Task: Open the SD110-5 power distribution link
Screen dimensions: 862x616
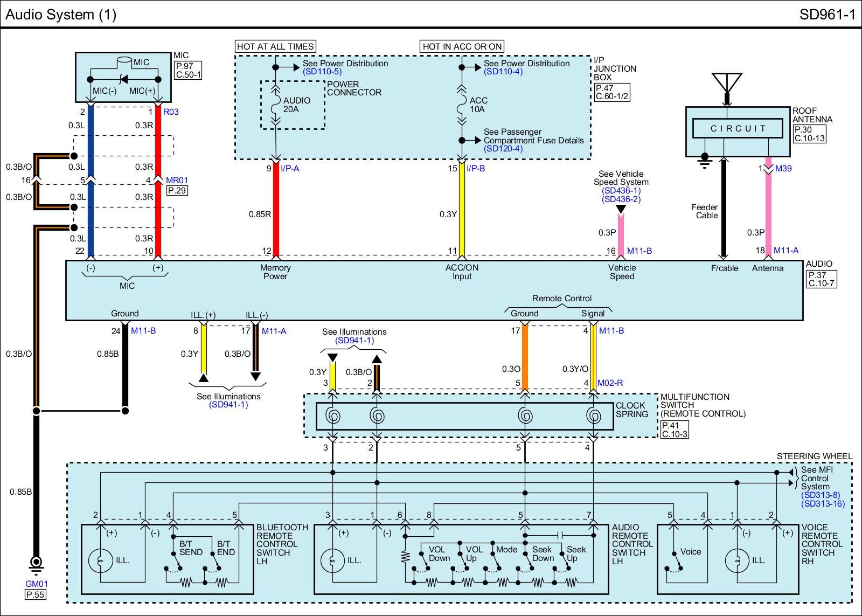Action: [x=322, y=72]
